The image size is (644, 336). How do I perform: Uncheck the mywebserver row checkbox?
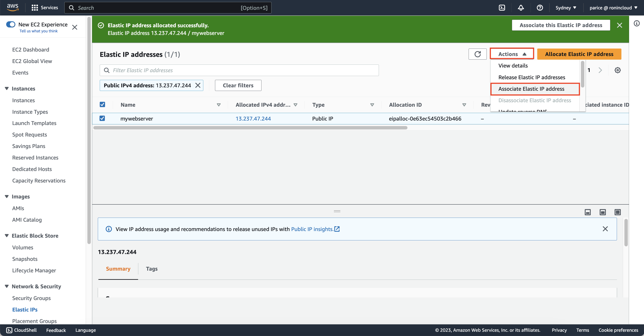(x=102, y=118)
